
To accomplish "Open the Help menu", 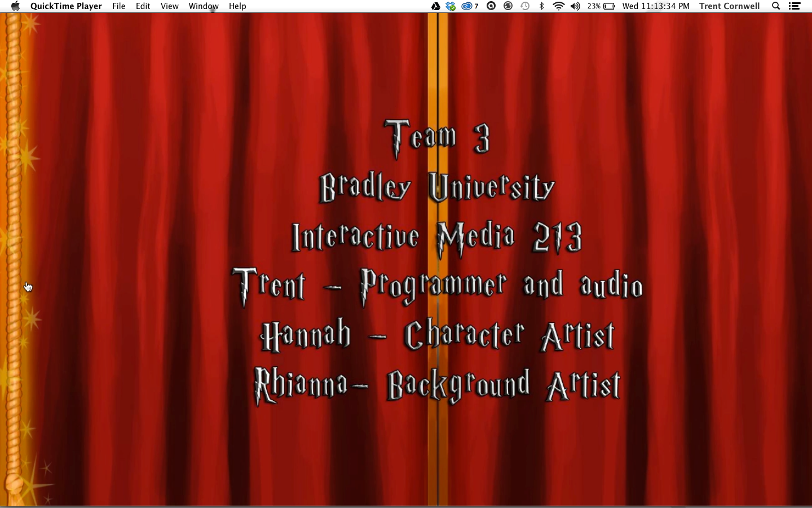I will click(237, 6).
